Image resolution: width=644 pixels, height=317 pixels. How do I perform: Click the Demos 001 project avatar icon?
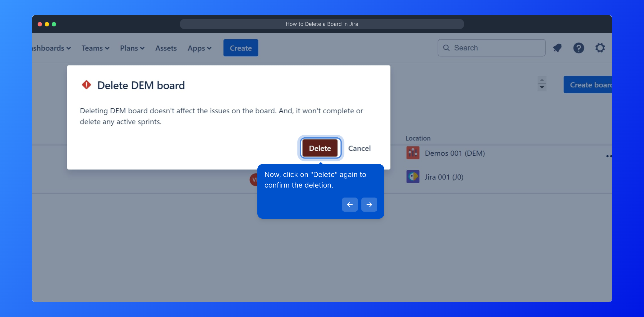tap(413, 153)
